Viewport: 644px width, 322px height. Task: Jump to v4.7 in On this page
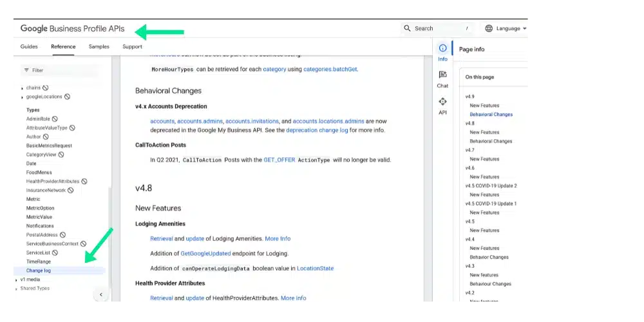coord(469,150)
